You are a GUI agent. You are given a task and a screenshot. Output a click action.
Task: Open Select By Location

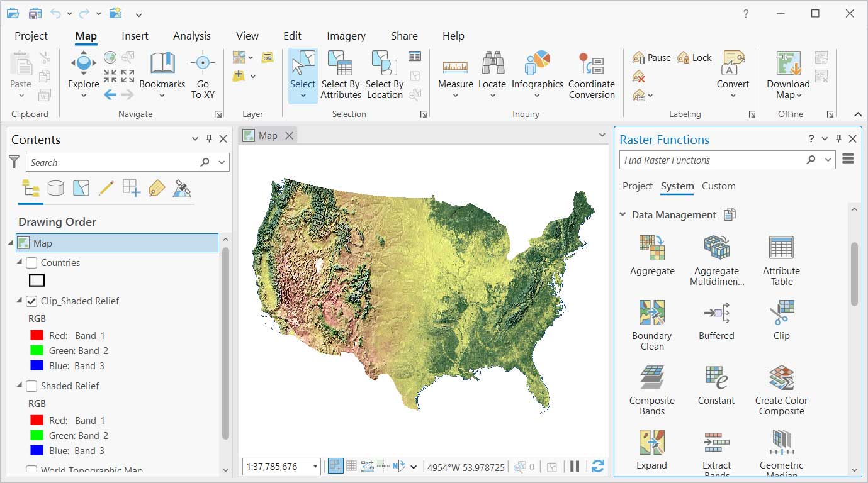tap(384, 75)
